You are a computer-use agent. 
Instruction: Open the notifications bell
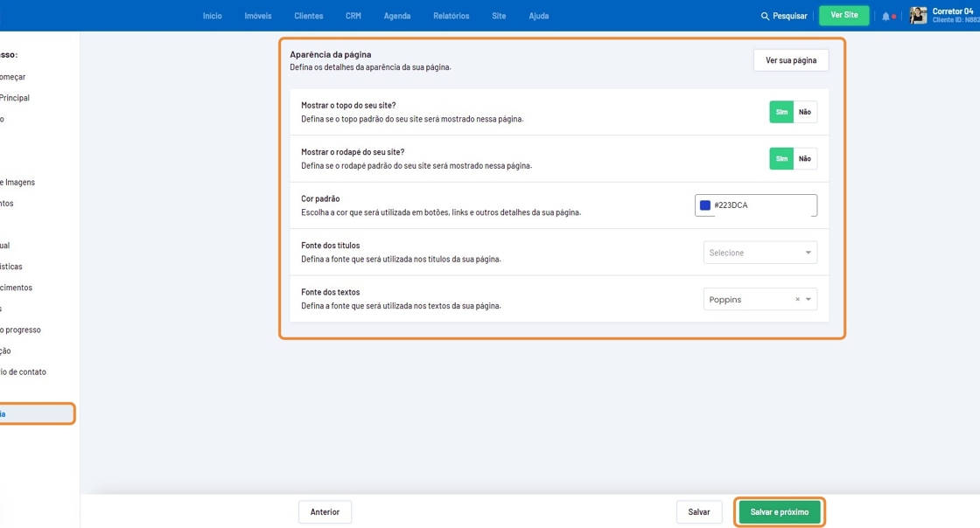pos(885,16)
